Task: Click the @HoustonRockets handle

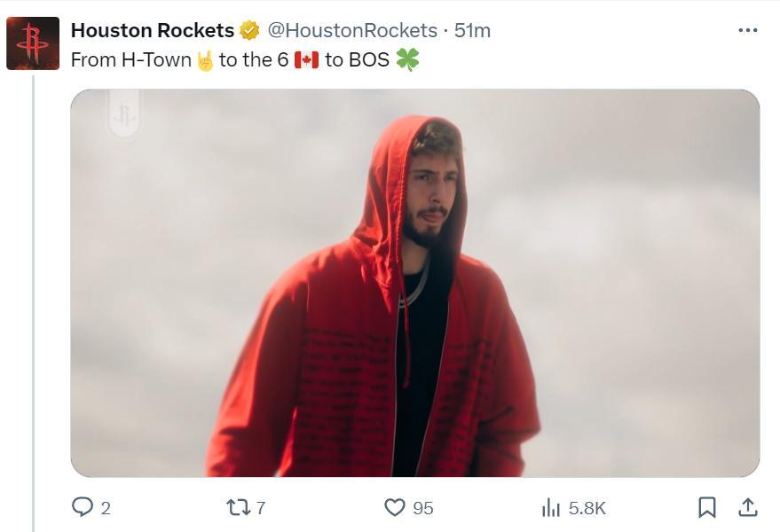Action: coord(352,30)
